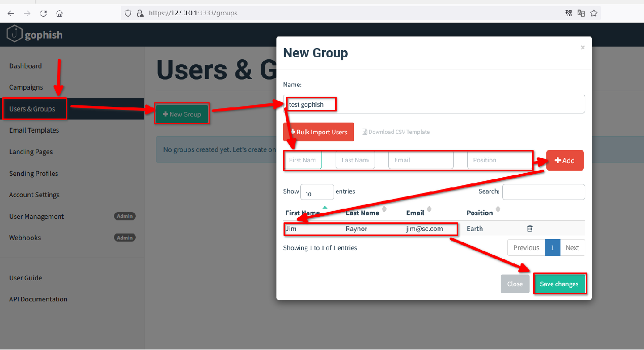
Task: Delete the Jim Raynor row with trash icon
Action: pyautogui.click(x=530, y=228)
